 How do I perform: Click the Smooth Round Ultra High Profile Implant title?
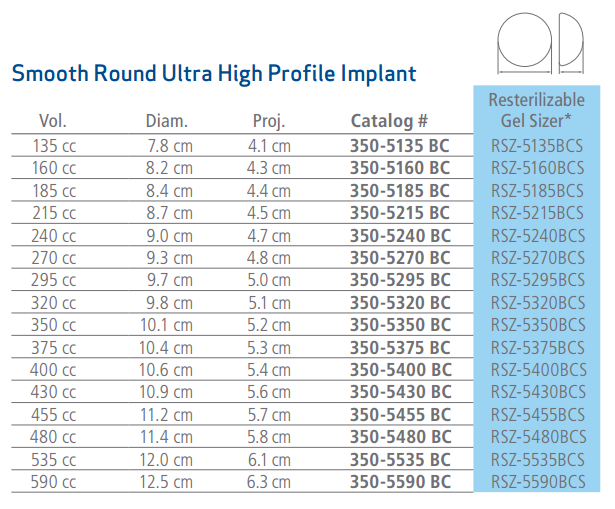212,73
